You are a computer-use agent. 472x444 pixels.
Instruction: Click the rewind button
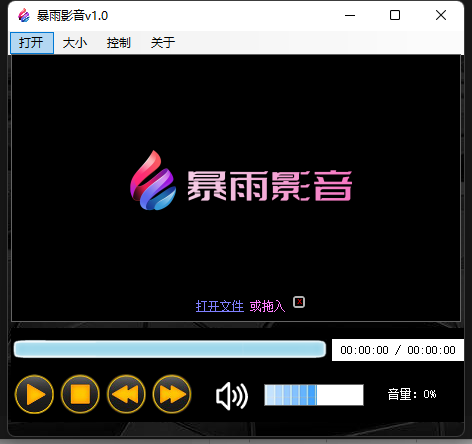click(126, 394)
